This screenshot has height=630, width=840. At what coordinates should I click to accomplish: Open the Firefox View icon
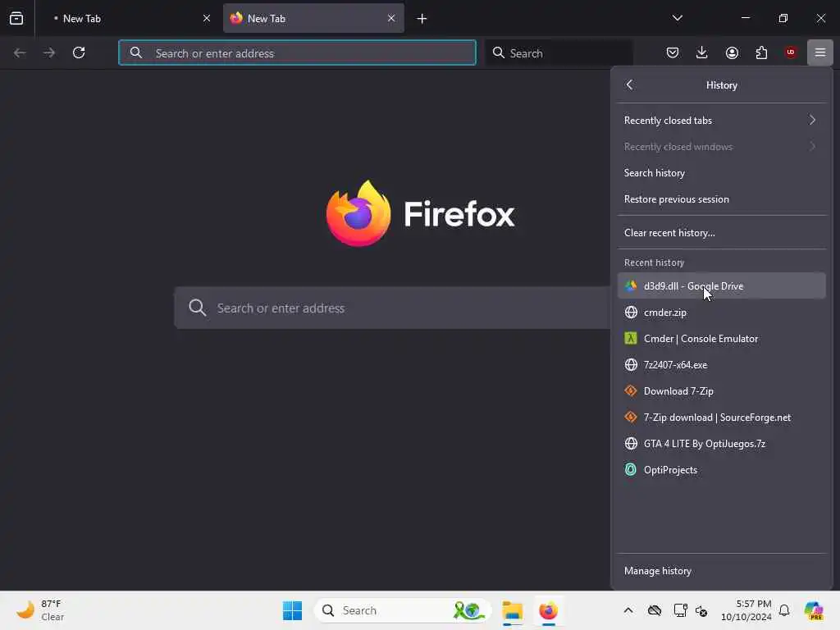pyautogui.click(x=16, y=18)
